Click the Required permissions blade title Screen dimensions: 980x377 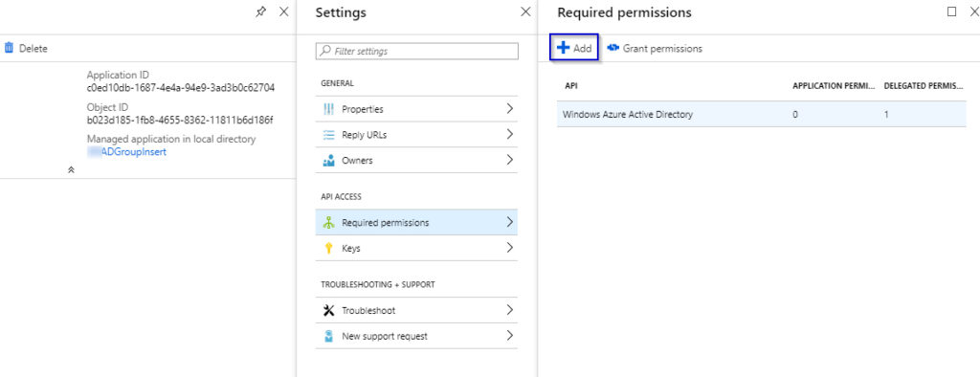pos(624,12)
